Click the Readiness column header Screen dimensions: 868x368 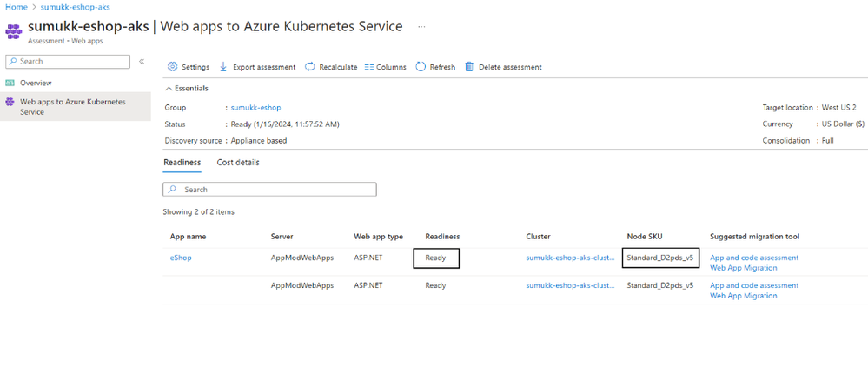tap(442, 237)
